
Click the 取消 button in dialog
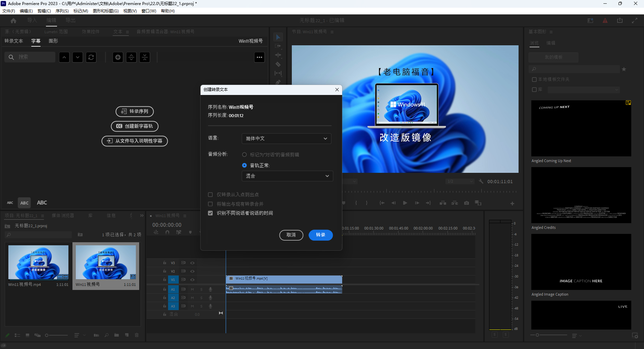[291, 235]
